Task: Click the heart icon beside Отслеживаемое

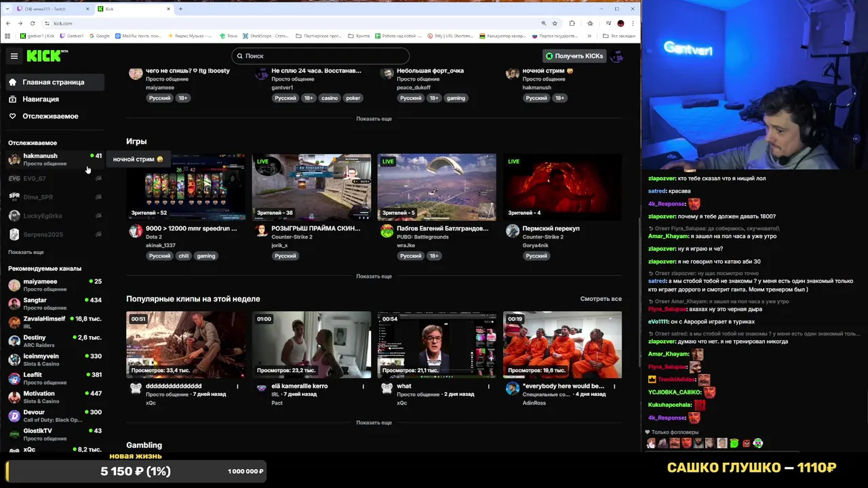Action: pyautogui.click(x=12, y=116)
